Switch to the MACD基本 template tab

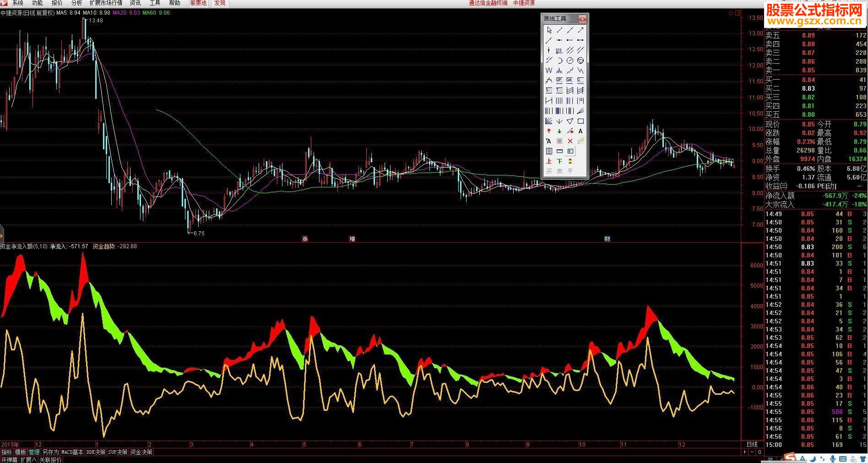point(72,452)
